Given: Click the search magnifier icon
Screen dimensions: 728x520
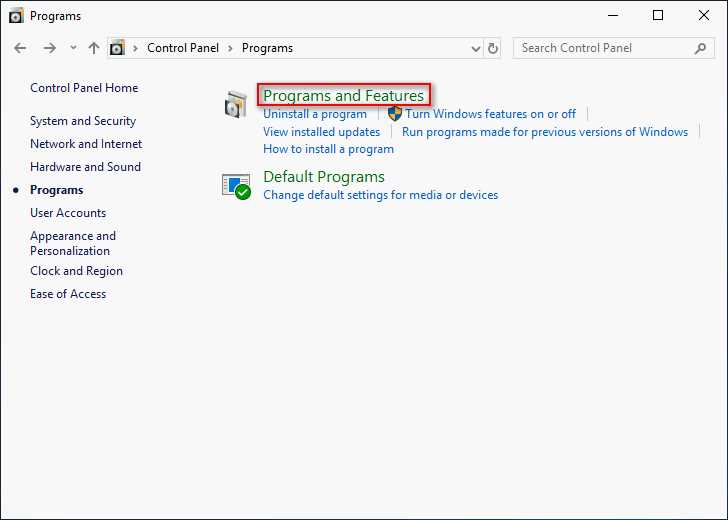Looking at the screenshot, I should pyautogui.click(x=700, y=48).
